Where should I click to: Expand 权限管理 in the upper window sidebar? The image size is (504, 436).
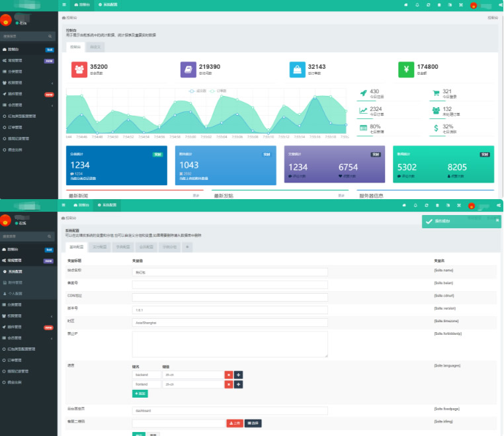tap(26, 83)
